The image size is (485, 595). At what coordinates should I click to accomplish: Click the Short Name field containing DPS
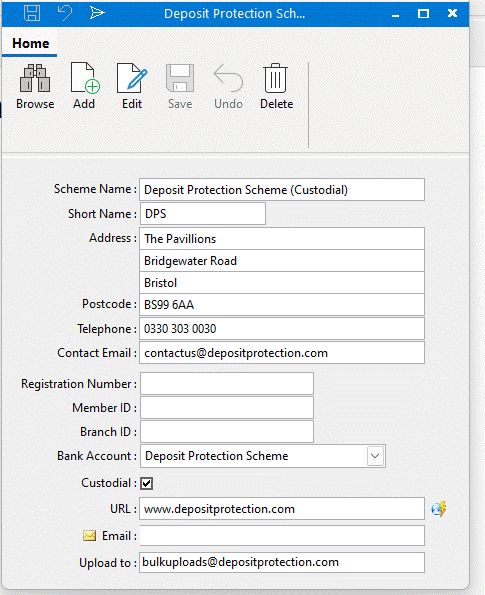(x=203, y=214)
